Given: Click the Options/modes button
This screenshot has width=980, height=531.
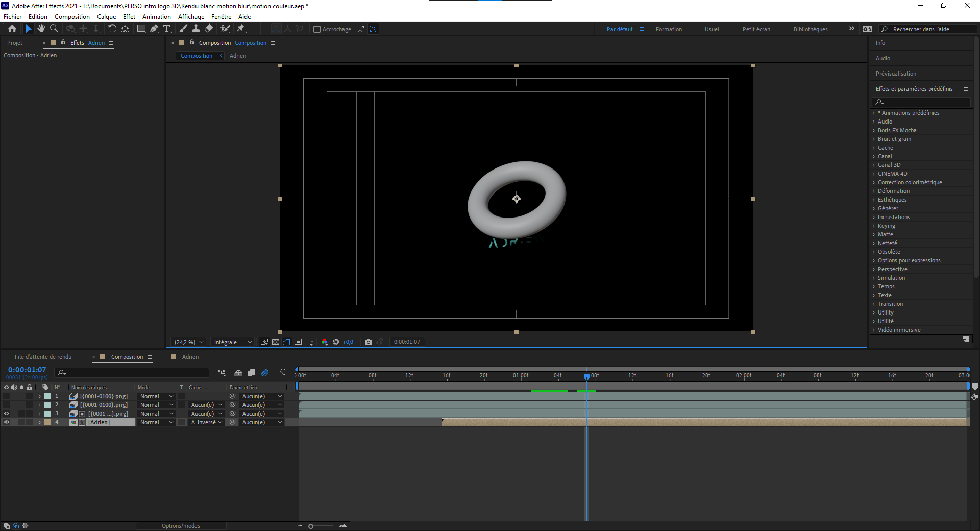Looking at the screenshot, I should tap(181, 526).
